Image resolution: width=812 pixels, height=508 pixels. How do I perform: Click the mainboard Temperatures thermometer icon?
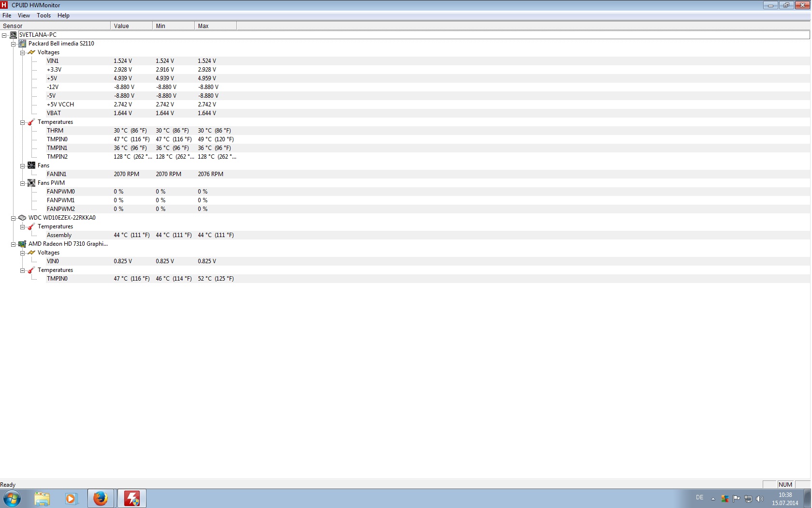[x=31, y=122]
